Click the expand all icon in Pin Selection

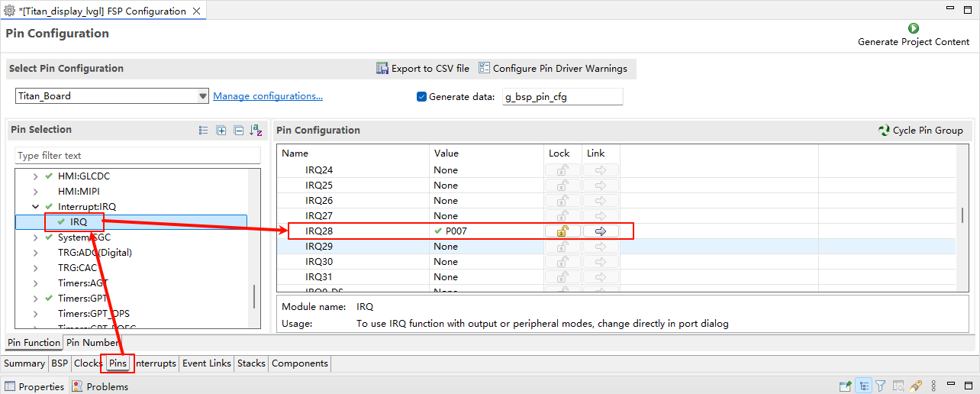pos(221,131)
